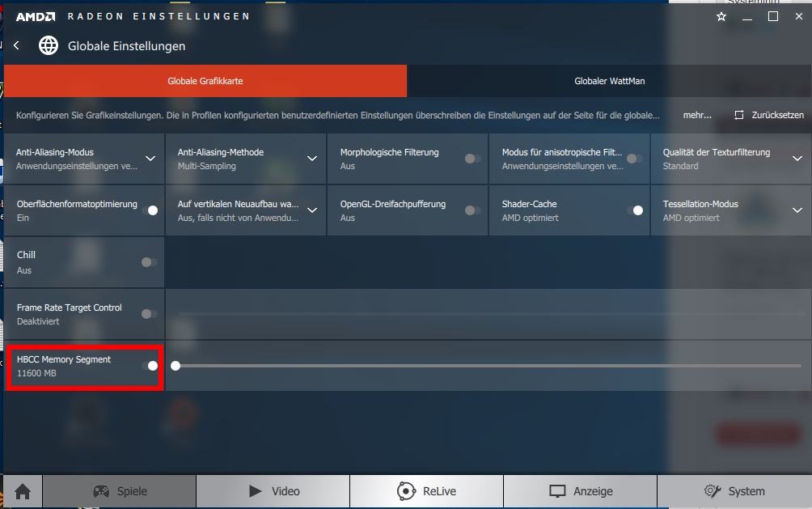
Task: Close the Radeon Einstellungen window
Action: 798,16
